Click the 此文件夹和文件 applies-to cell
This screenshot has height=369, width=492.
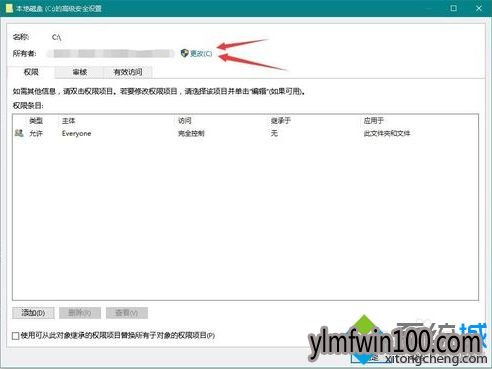click(387, 133)
